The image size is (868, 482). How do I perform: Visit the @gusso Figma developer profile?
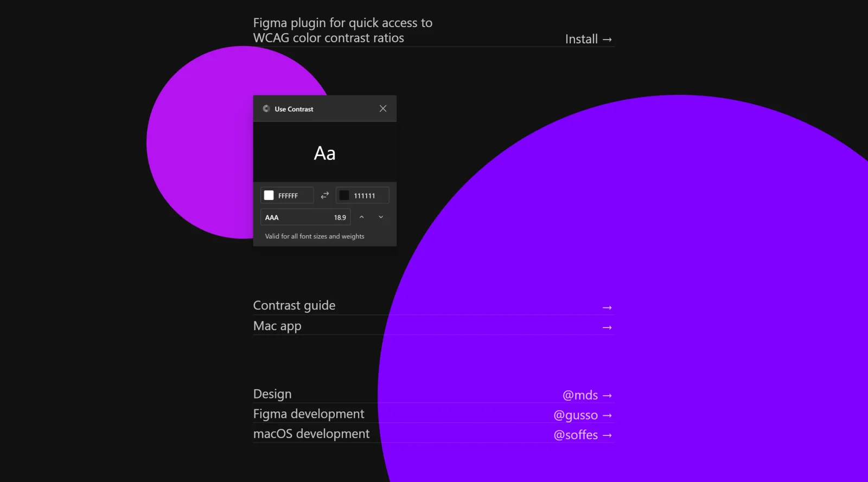click(x=583, y=415)
